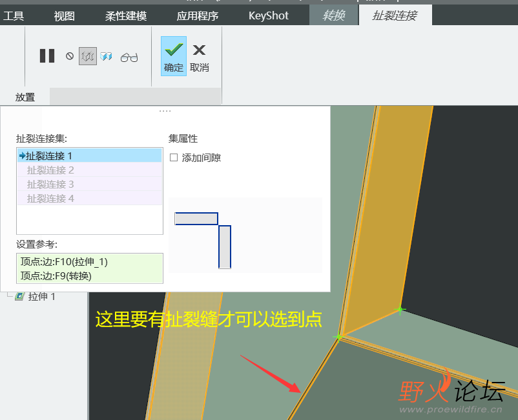Open the 视图 ribbon tab
The width and height of the screenshot is (518, 420).
coord(64,16)
